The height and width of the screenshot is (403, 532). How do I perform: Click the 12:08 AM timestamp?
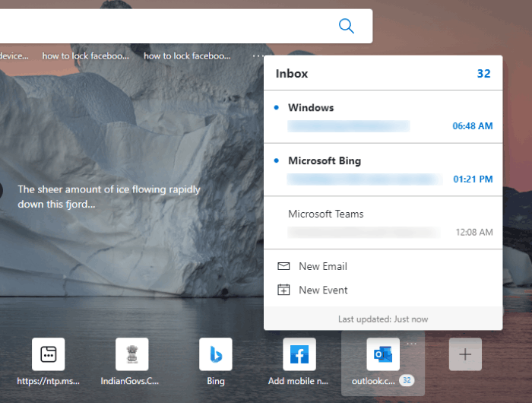click(x=474, y=232)
